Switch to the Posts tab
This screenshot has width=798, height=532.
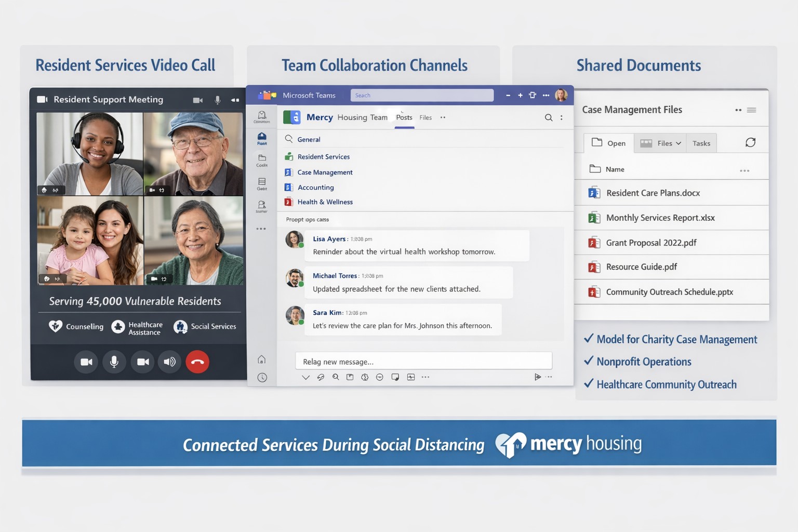pyautogui.click(x=404, y=118)
